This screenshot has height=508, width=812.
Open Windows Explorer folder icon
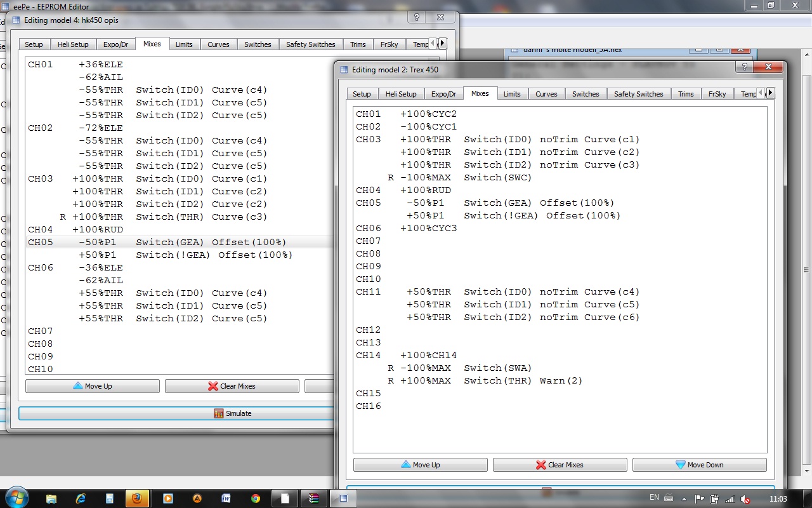click(51, 498)
